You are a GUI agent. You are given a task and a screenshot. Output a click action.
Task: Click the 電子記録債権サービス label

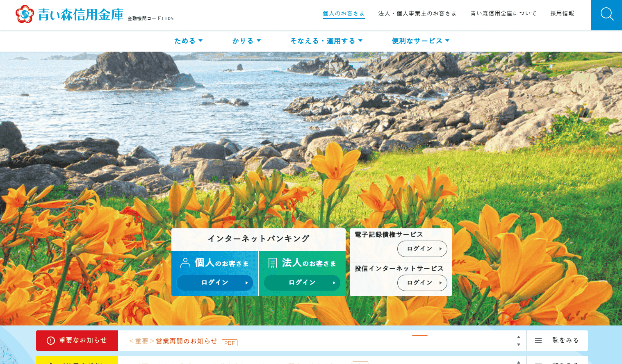389,234
